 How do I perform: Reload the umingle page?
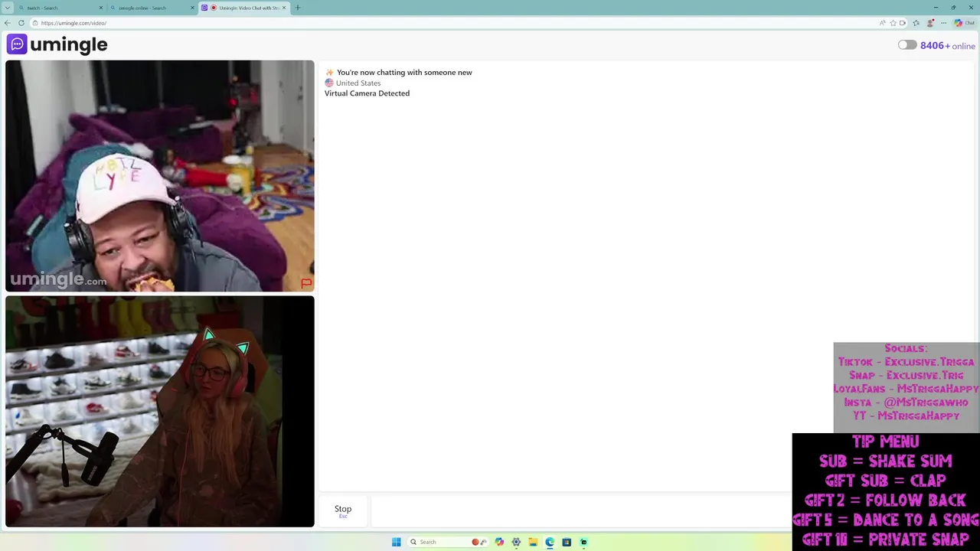pyautogui.click(x=21, y=23)
